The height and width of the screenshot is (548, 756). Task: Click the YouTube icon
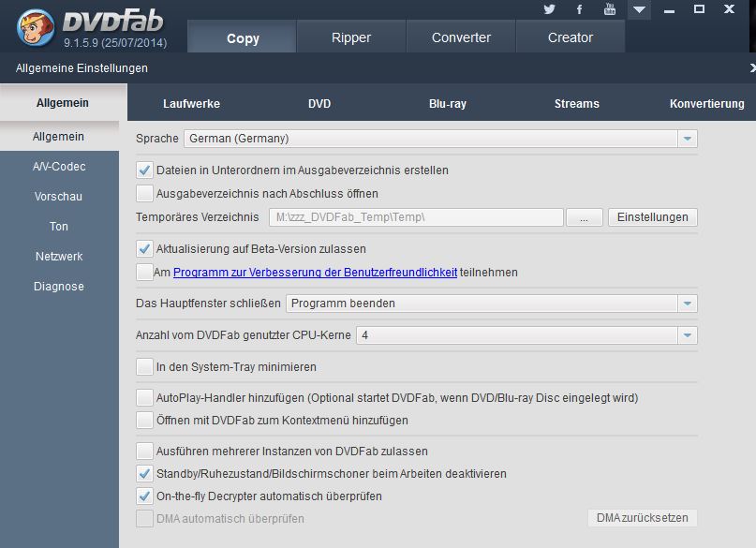(610, 9)
